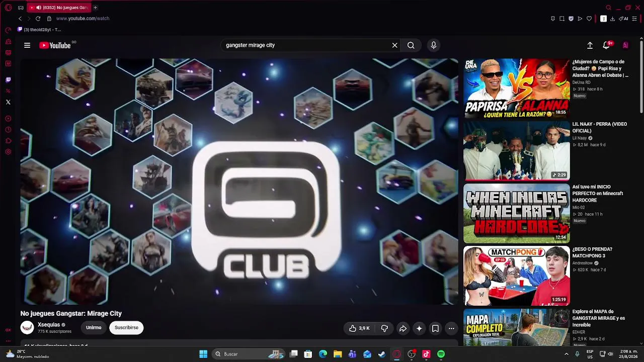Open the Explore el MAPA de GANGSTAR title
Viewport: 644px width, 362px height.
(598, 318)
